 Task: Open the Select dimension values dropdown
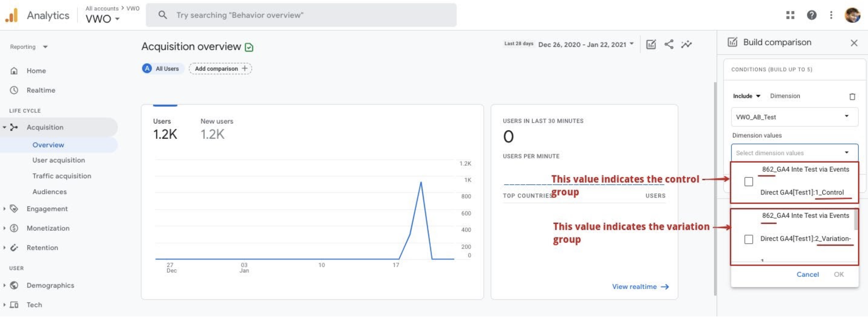click(x=794, y=153)
